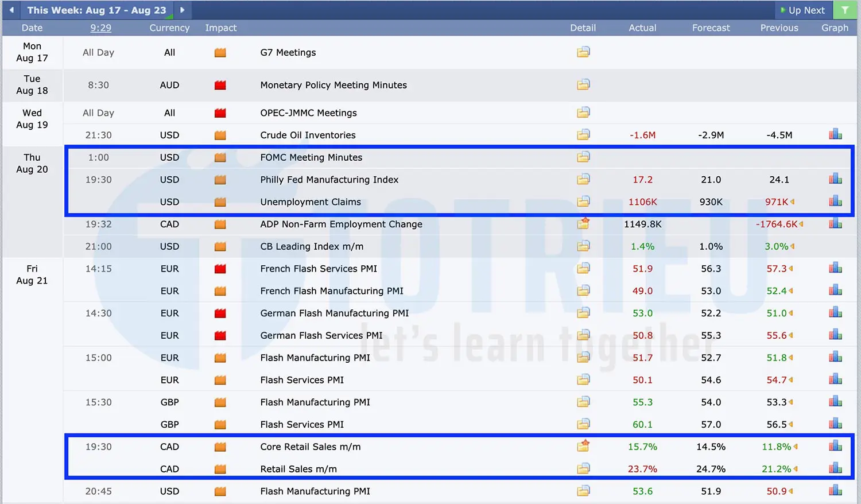Click orange impact icon for G7 Meetings
861x504 pixels.
220,53
